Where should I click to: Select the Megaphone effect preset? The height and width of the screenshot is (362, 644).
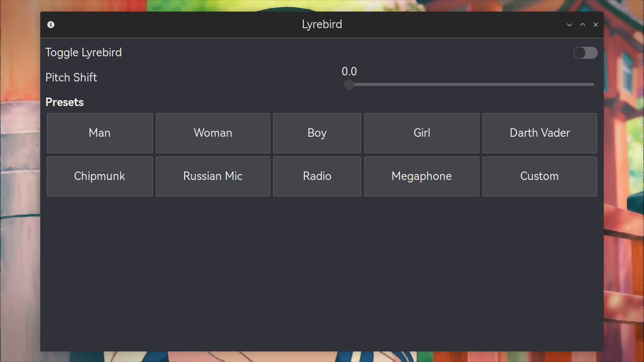point(422,176)
